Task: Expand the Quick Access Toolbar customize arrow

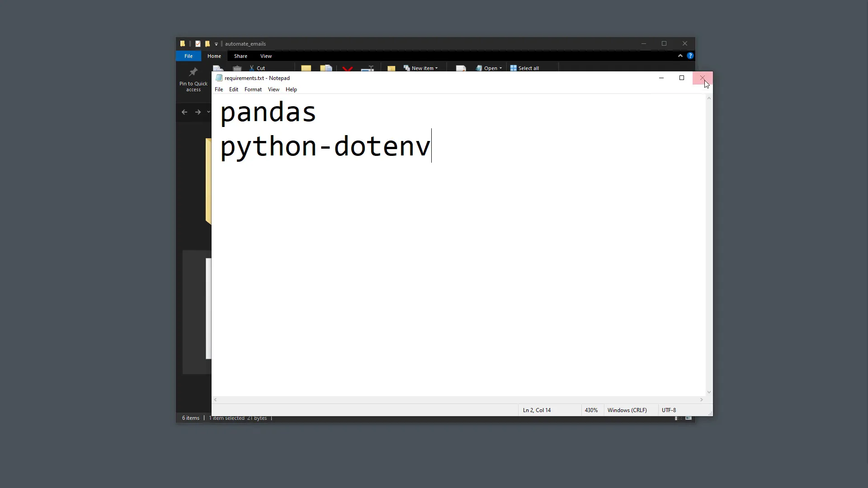Action: click(216, 44)
